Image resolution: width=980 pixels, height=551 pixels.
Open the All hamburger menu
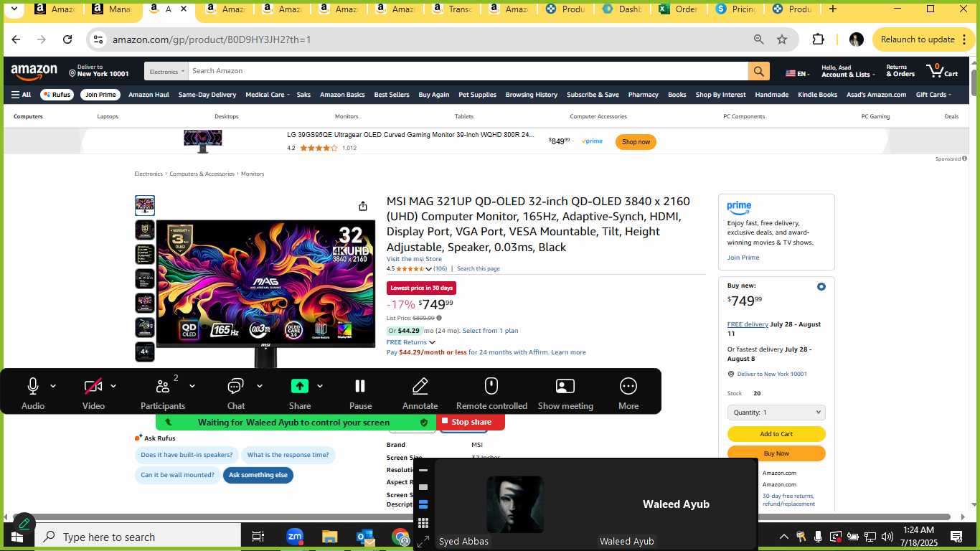tap(21, 95)
